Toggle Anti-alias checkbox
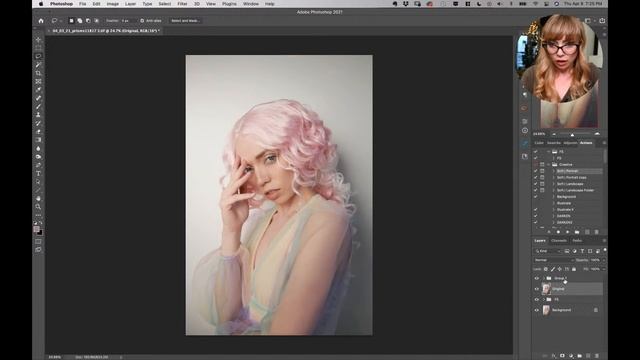The height and width of the screenshot is (360, 640). [142, 20]
